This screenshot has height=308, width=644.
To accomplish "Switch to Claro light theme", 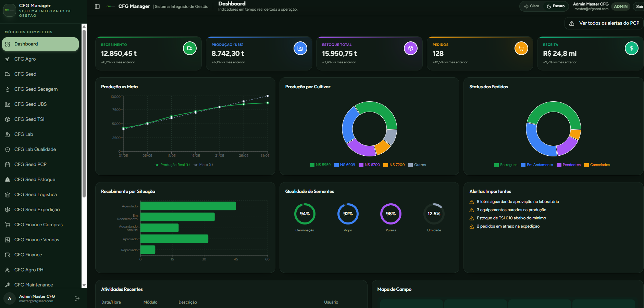I will point(531,6).
